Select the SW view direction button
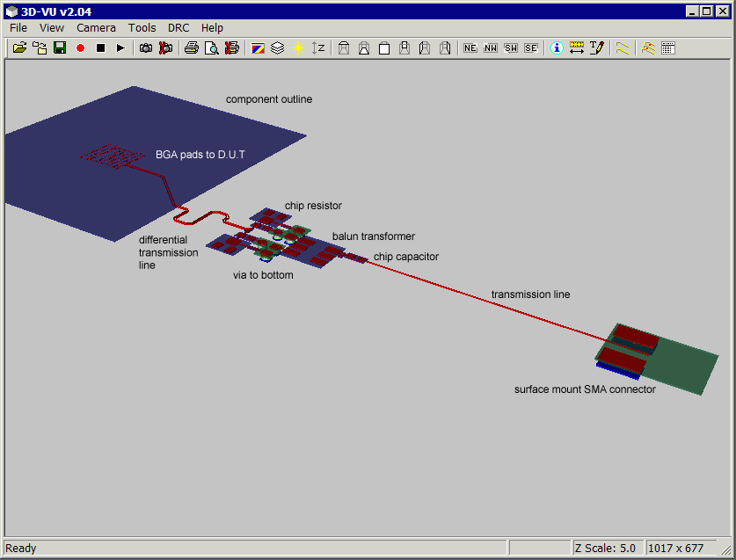736x560 pixels. pos(511,47)
